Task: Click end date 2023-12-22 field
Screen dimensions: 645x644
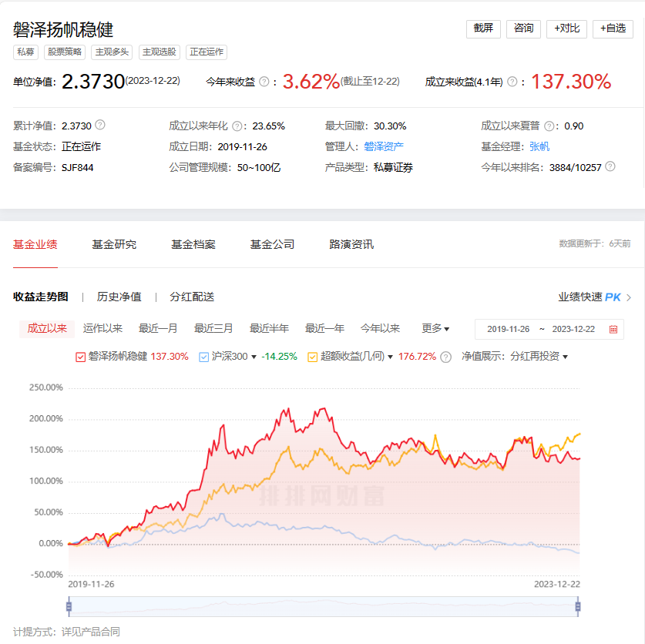Action: 573,330
